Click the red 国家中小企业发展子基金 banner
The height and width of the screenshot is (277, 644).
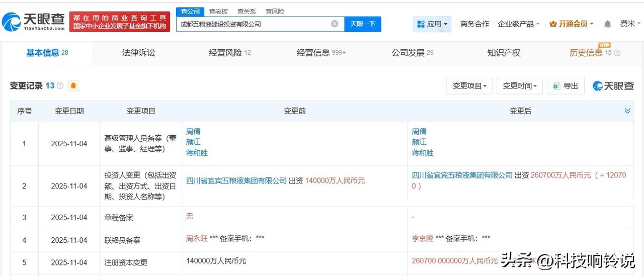coord(120,21)
